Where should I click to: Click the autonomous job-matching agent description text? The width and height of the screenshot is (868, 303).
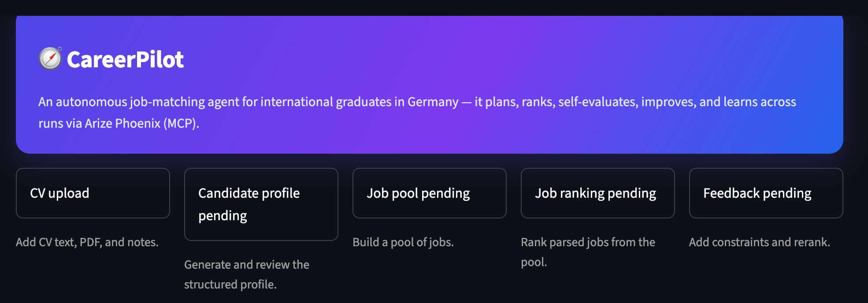click(417, 112)
